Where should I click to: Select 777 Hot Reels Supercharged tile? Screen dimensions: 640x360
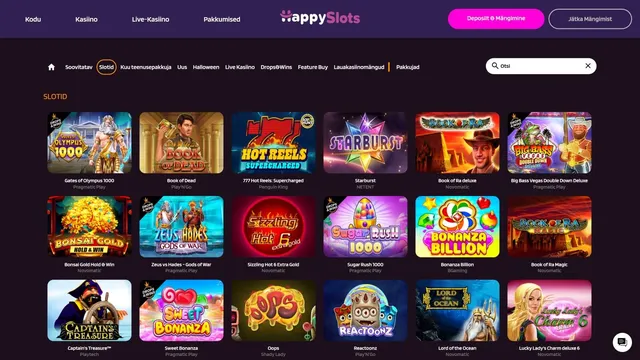point(273,143)
